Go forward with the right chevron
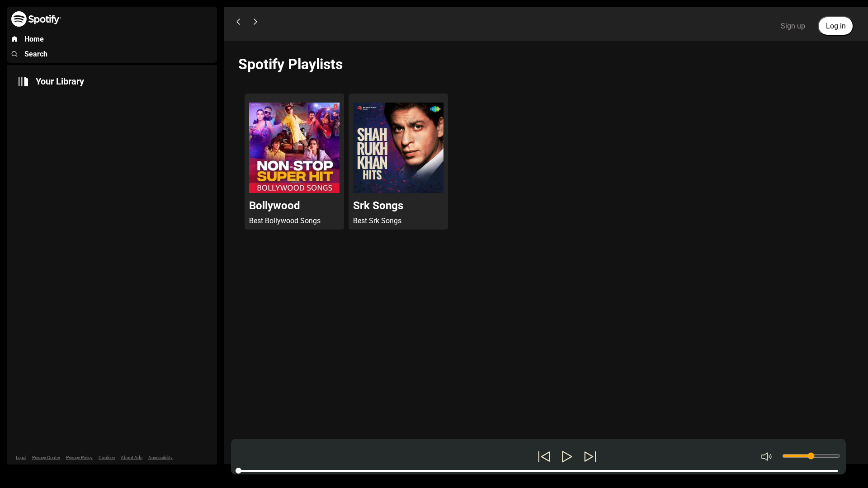This screenshot has width=868, height=488. coord(255,22)
